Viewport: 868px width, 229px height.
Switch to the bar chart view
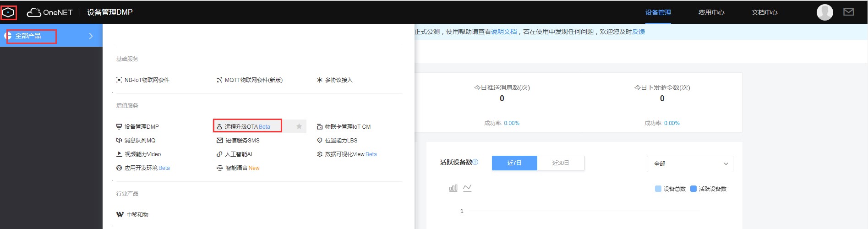(453, 188)
